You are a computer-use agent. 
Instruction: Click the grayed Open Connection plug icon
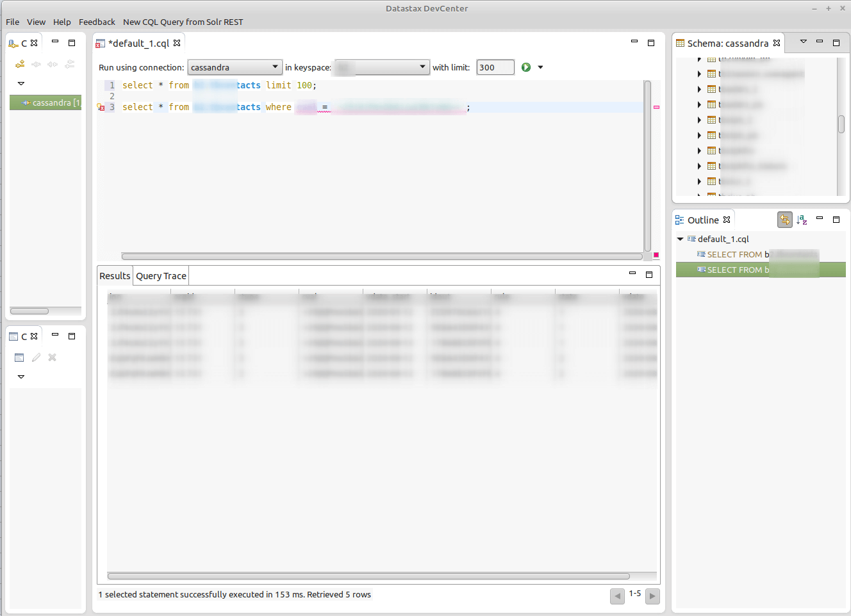click(x=37, y=64)
